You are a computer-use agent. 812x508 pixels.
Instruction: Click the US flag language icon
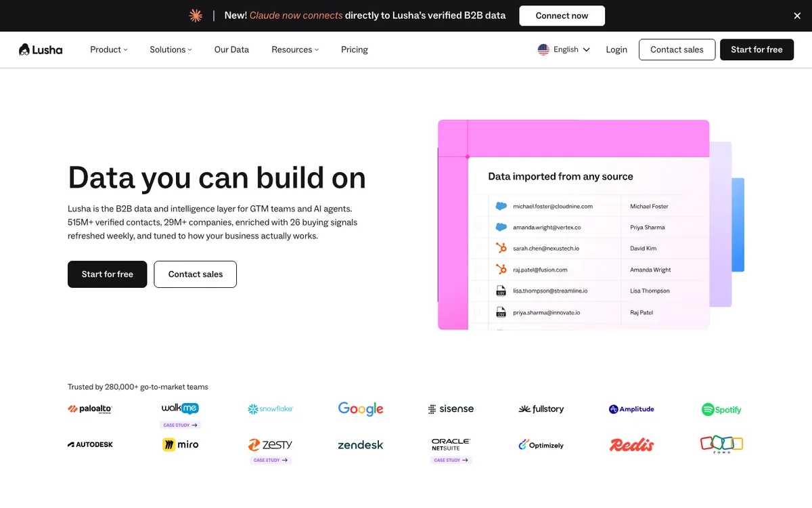coord(543,49)
